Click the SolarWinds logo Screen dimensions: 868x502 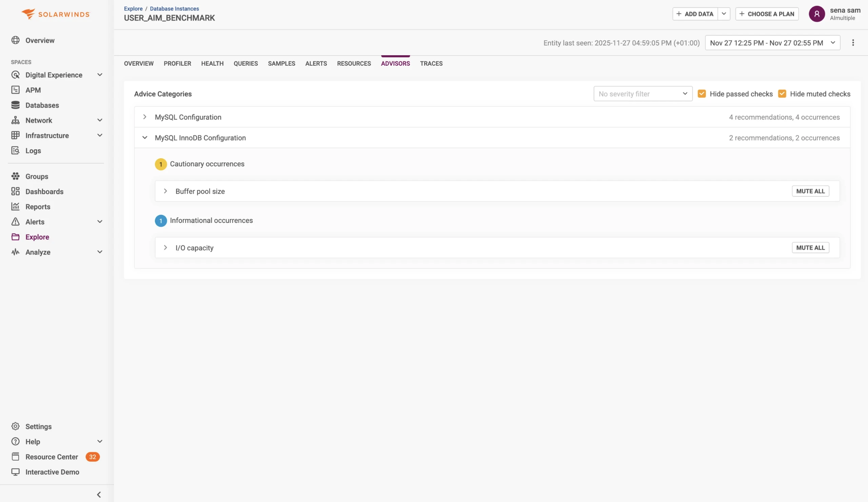(x=55, y=14)
